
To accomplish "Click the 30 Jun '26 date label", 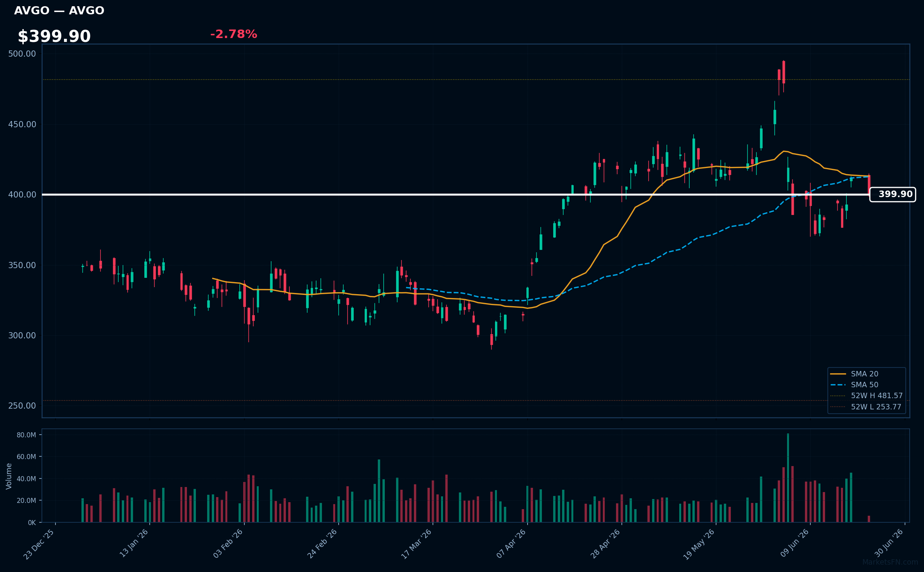I will [x=889, y=543].
